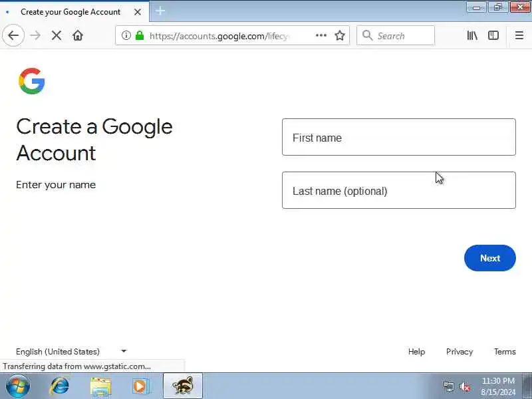Open the hamburger application menu

pyautogui.click(x=519, y=35)
